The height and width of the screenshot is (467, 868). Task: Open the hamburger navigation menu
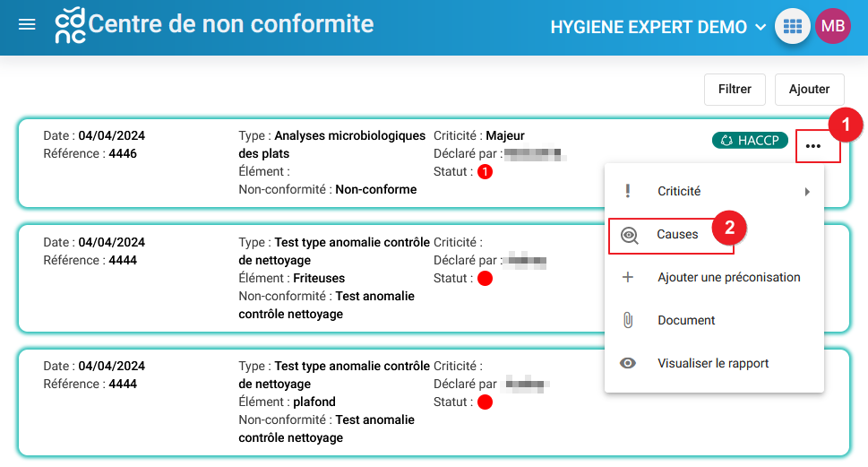(27, 25)
